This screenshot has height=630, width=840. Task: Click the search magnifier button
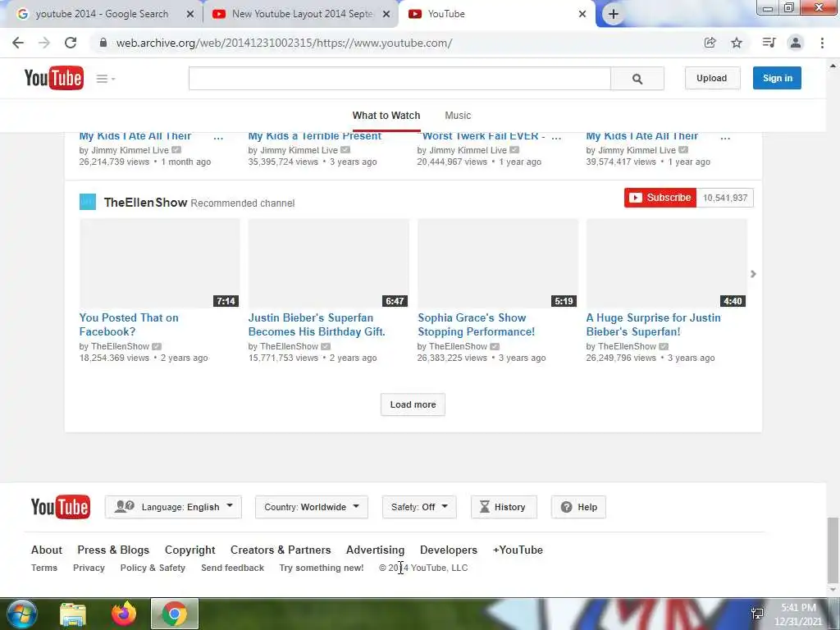[x=637, y=79]
